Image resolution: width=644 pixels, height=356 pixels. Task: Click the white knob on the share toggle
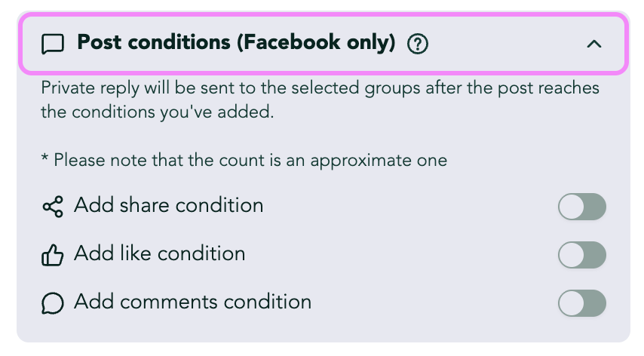click(x=572, y=207)
